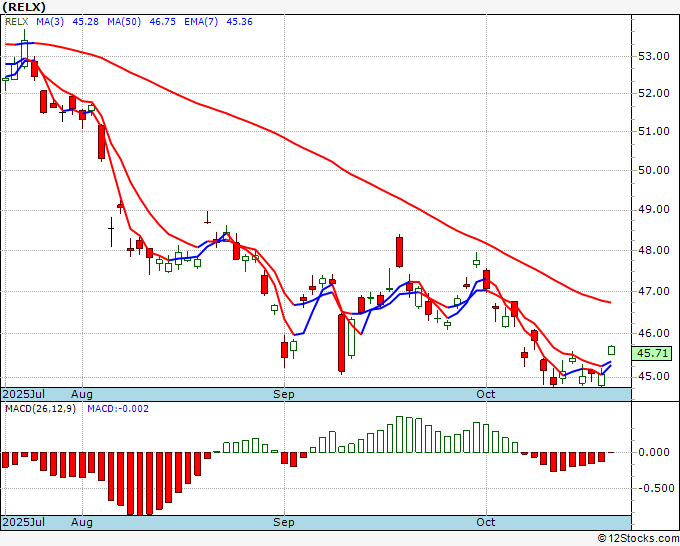Click the 53.00 price axis label
The image size is (680, 546).
point(653,56)
